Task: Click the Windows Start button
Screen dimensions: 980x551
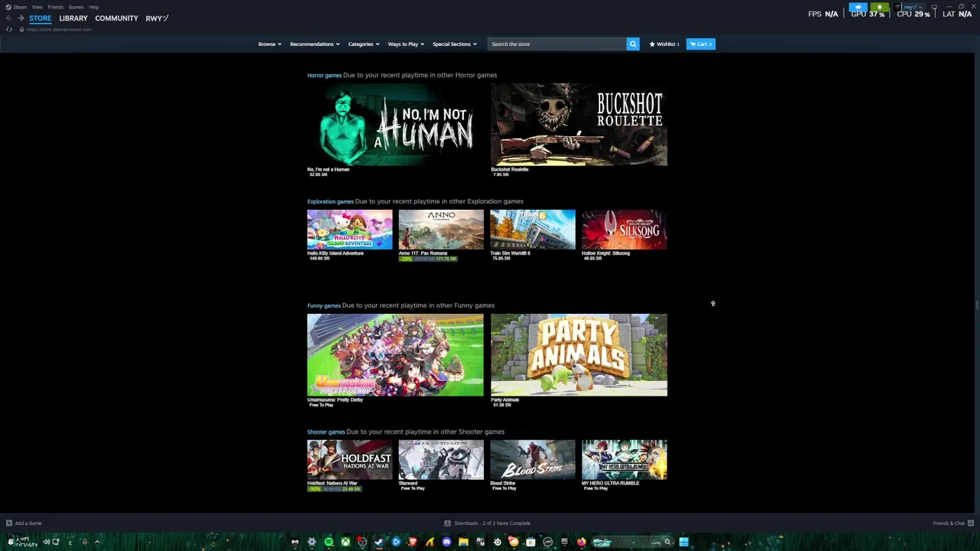Action: (x=684, y=542)
